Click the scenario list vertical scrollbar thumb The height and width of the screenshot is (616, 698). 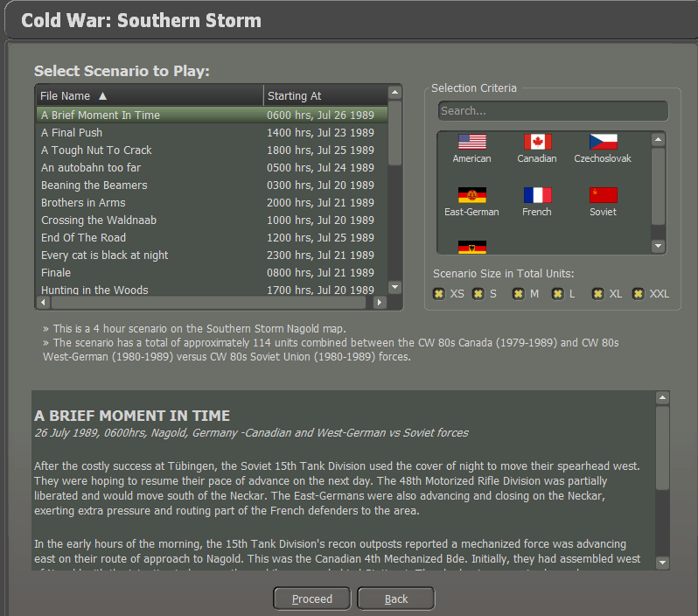pyautogui.click(x=394, y=133)
